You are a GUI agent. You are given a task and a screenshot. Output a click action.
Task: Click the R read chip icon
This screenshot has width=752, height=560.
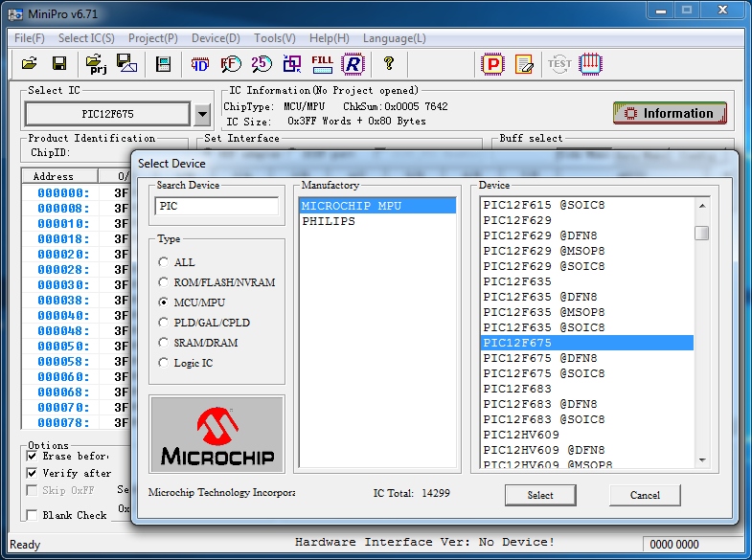[353, 64]
